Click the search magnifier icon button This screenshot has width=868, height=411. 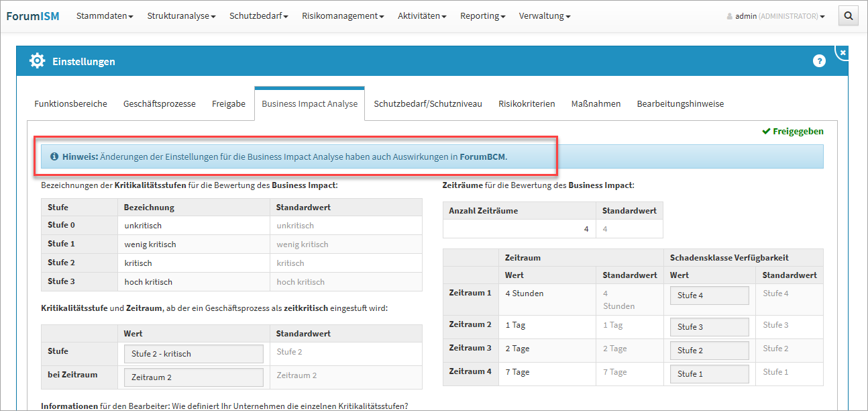point(848,16)
